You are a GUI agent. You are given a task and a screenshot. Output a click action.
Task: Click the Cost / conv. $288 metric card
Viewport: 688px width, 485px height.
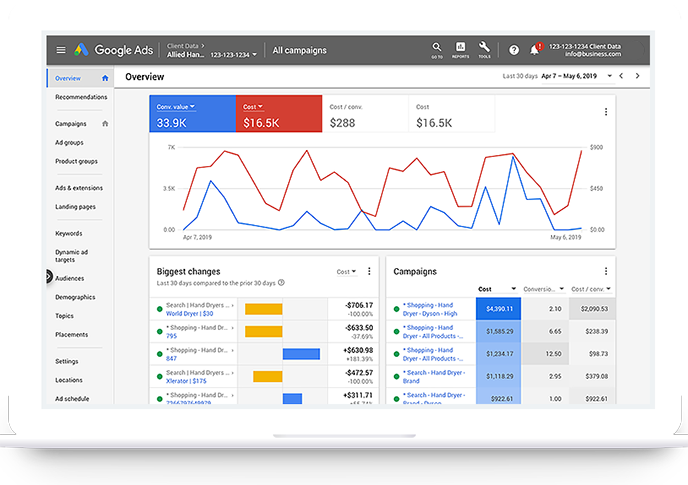365,114
